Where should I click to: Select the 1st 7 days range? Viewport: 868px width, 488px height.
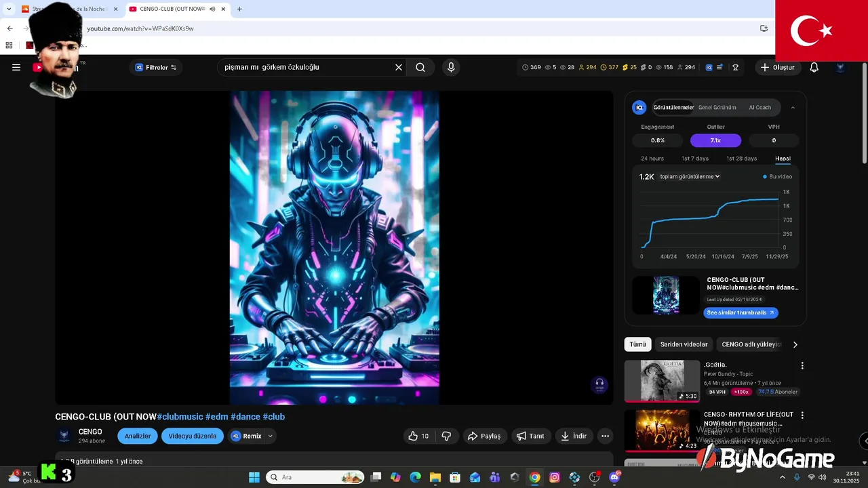click(695, 159)
